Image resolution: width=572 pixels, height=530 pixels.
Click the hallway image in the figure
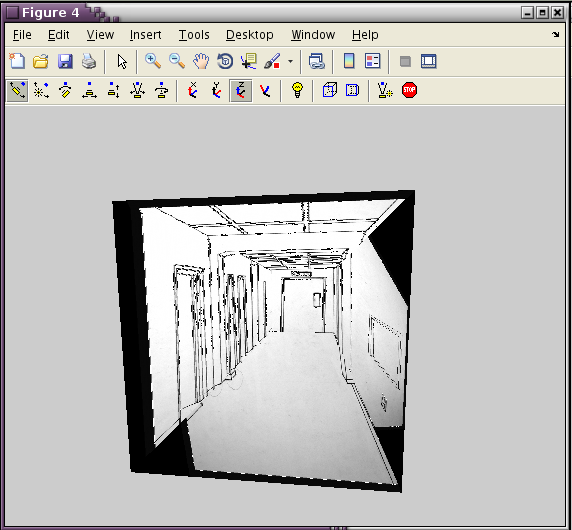tap(263, 341)
